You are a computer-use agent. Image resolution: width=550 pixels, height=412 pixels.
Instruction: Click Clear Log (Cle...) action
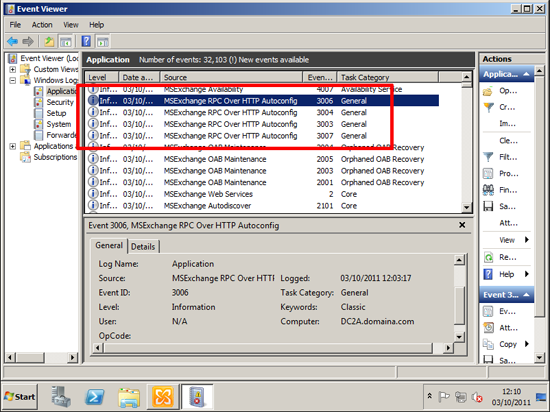tap(508, 141)
